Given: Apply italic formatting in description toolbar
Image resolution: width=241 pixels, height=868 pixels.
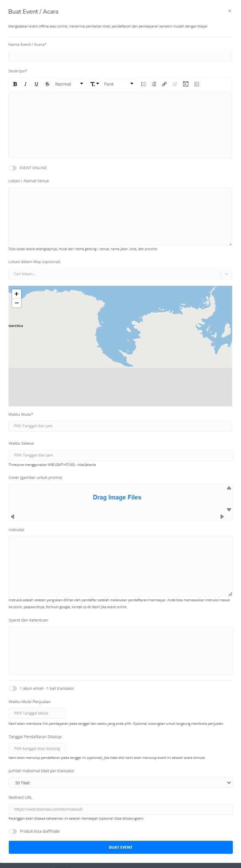Looking at the screenshot, I should [25, 84].
